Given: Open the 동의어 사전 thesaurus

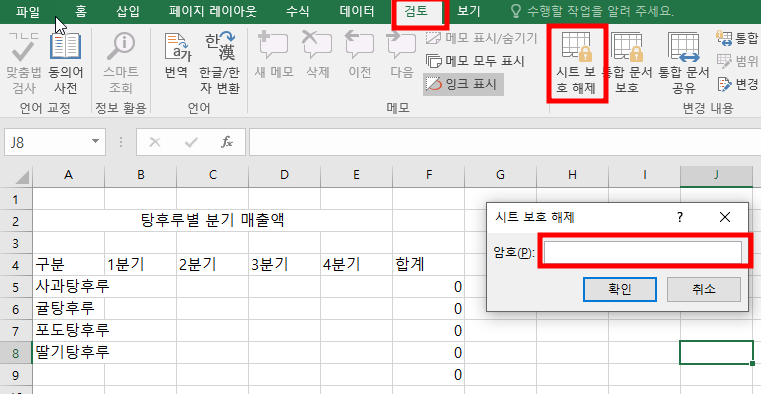Looking at the screenshot, I should point(66,64).
